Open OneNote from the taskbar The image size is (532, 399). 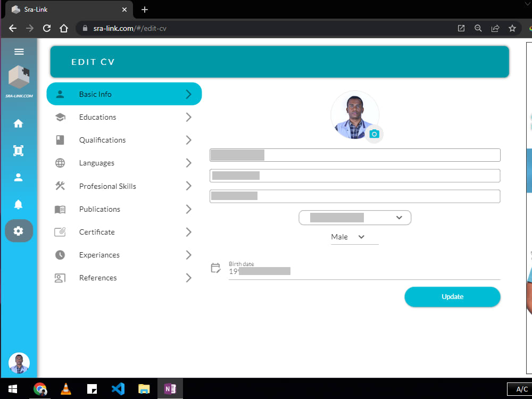(x=170, y=389)
